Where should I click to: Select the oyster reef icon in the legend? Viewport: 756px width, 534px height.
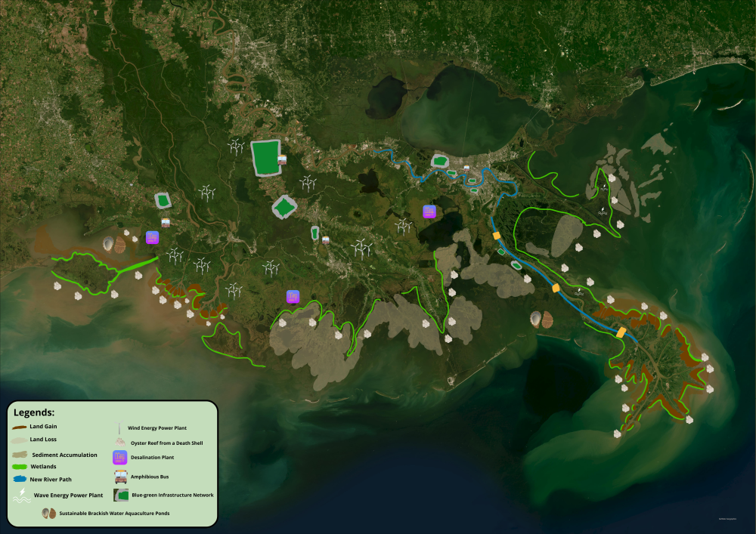pos(119,441)
